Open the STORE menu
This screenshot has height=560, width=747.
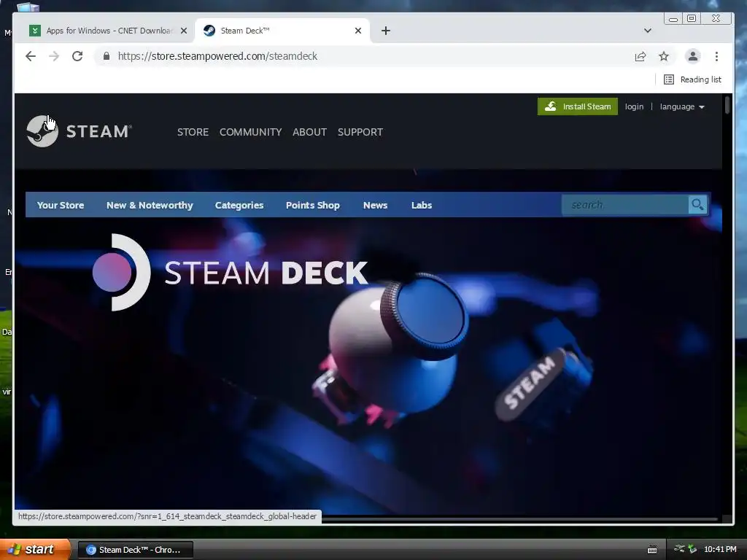point(193,132)
